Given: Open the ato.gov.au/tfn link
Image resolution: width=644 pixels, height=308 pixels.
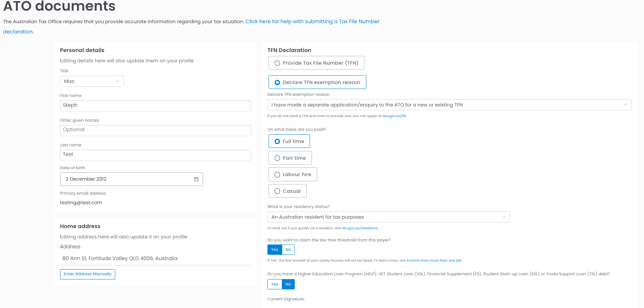Looking at the screenshot, I should 394,116.
